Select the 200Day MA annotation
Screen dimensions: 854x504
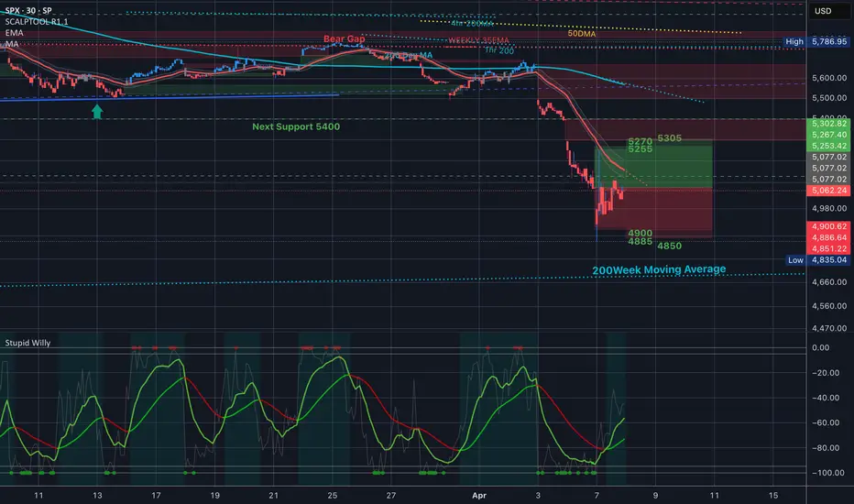click(x=409, y=56)
